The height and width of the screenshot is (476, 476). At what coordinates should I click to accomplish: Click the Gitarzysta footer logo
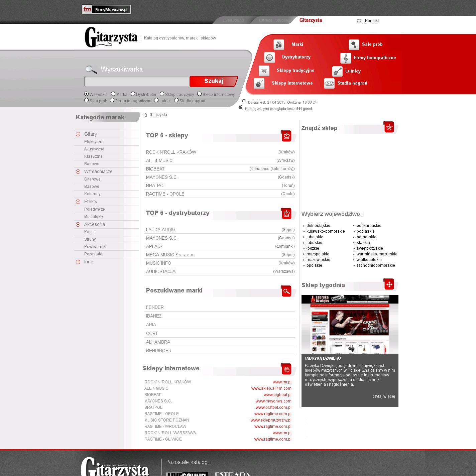(115, 467)
